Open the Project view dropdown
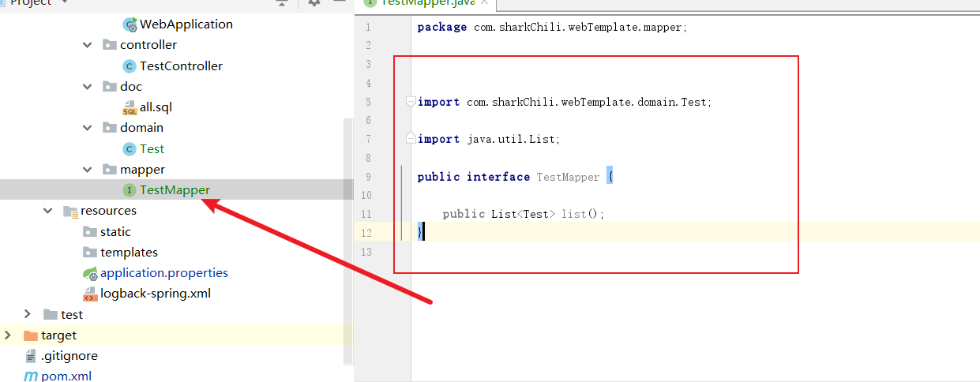This screenshot has height=382, width=980. pos(65,3)
